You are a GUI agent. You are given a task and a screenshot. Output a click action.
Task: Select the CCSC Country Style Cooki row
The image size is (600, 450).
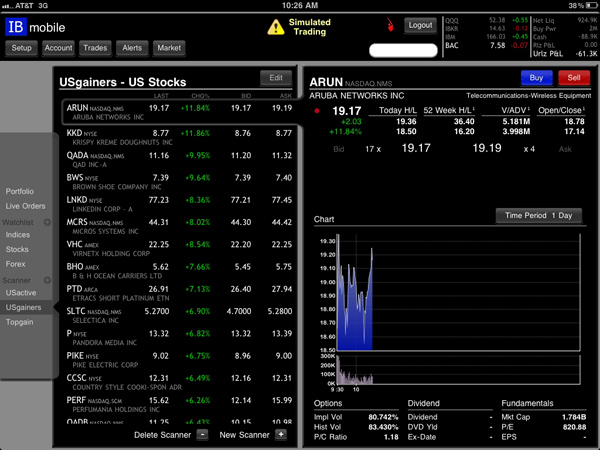(x=179, y=382)
